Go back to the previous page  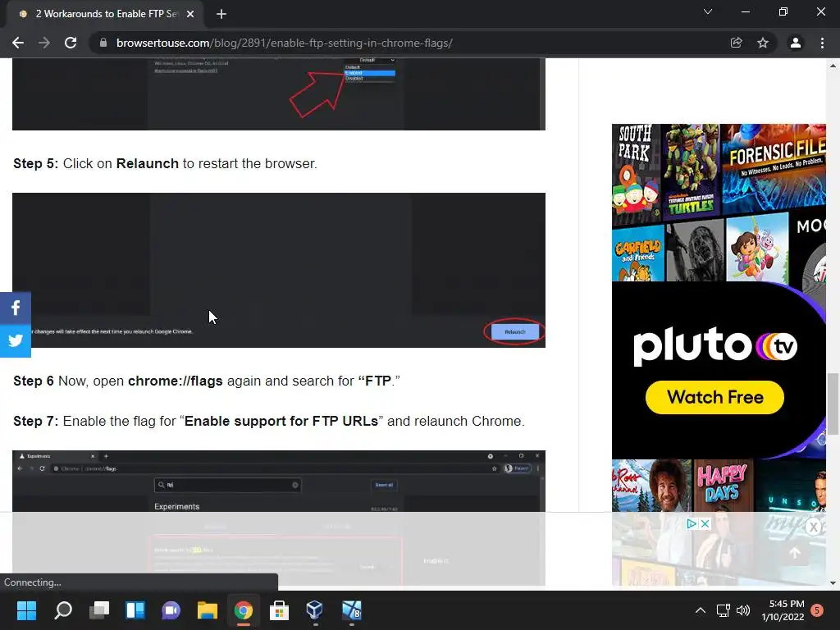[18, 43]
